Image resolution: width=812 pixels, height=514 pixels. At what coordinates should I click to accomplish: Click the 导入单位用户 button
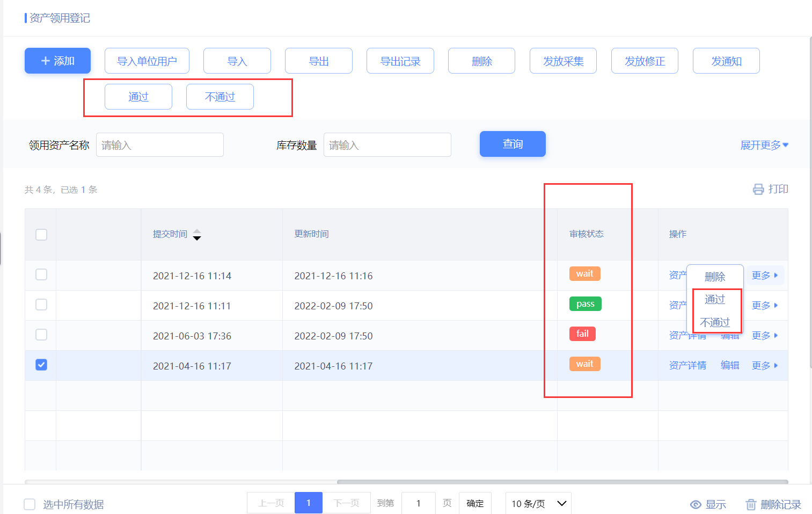coord(147,61)
